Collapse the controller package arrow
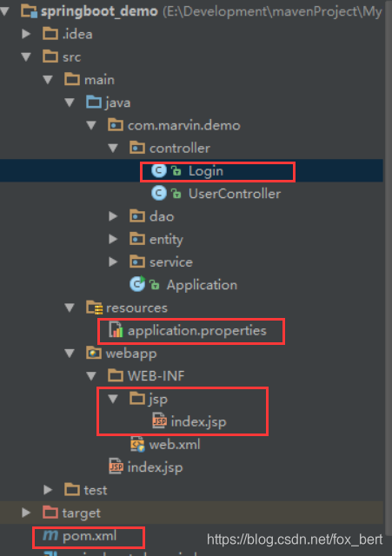The height and width of the screenshot is (556, 392). [113, 149]
